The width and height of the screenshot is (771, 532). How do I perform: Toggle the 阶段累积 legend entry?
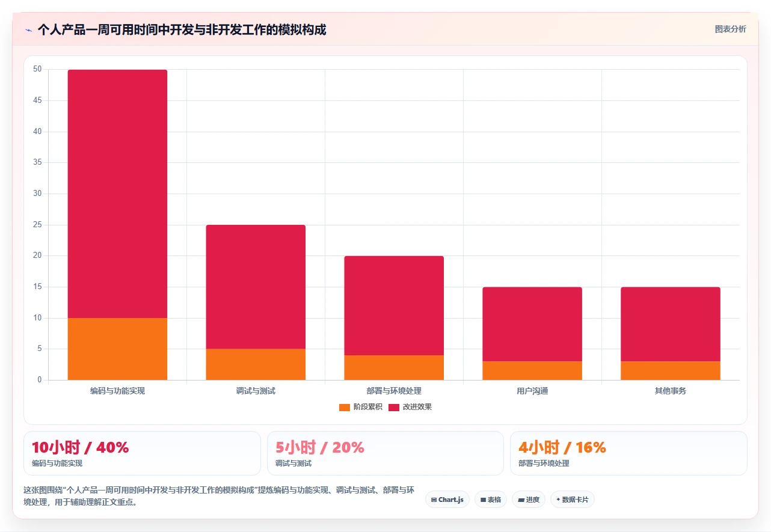pos(361,407)
